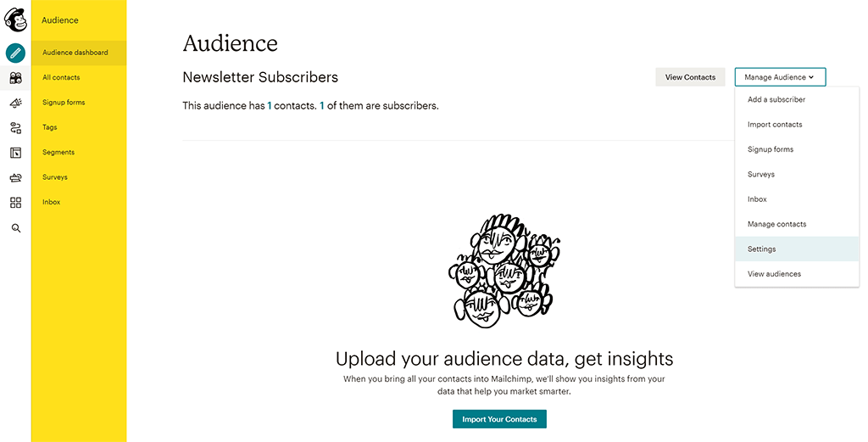Select Add a subscriber menu option

click(x=776, y=100)
